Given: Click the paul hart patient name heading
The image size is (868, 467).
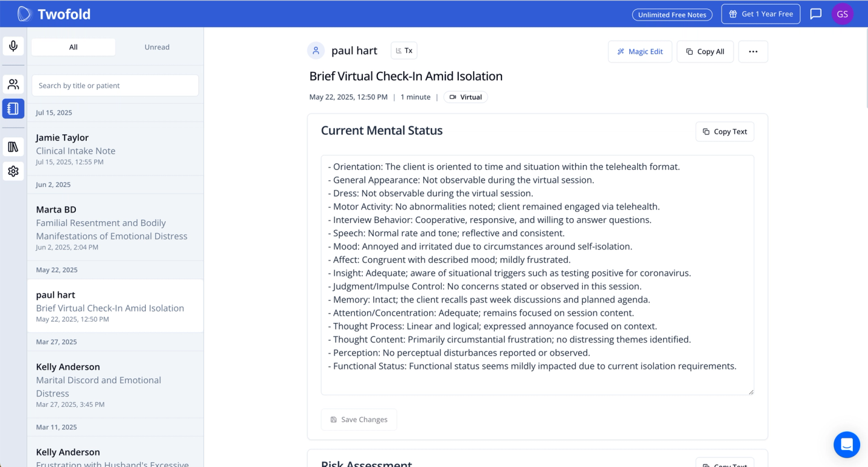Looking at the screenshot, I should (354, 51).
